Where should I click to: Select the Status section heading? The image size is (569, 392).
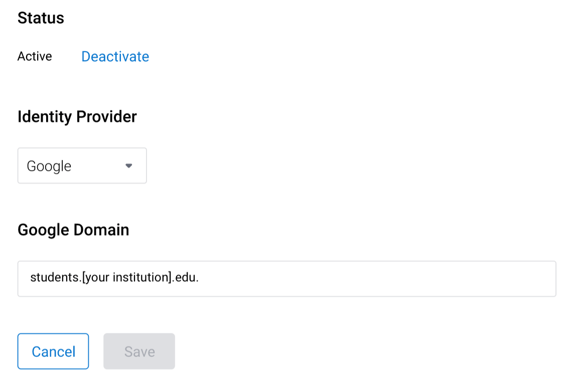click(x=41, y=18)
